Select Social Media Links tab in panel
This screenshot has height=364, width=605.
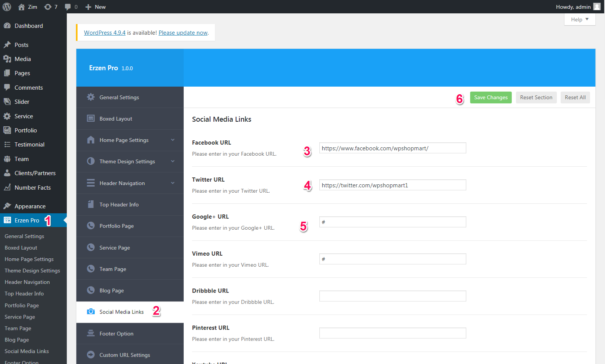(x=130, y=312)
